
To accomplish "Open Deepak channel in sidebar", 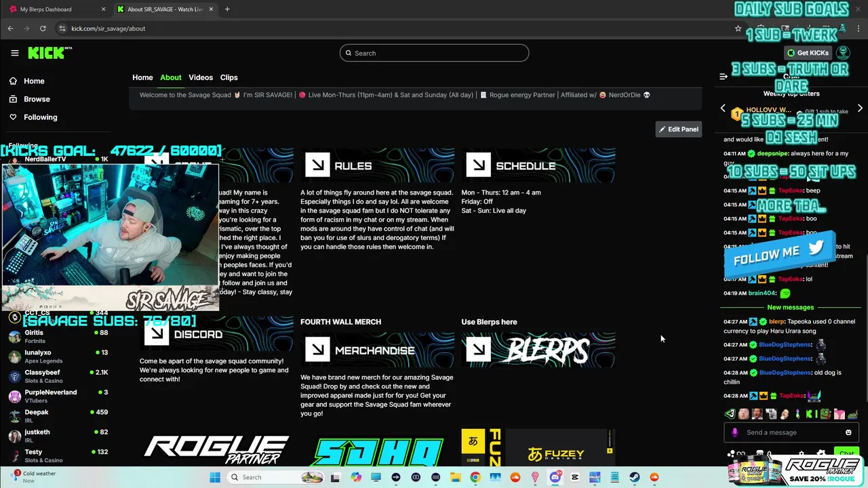I will click(58, 416).
